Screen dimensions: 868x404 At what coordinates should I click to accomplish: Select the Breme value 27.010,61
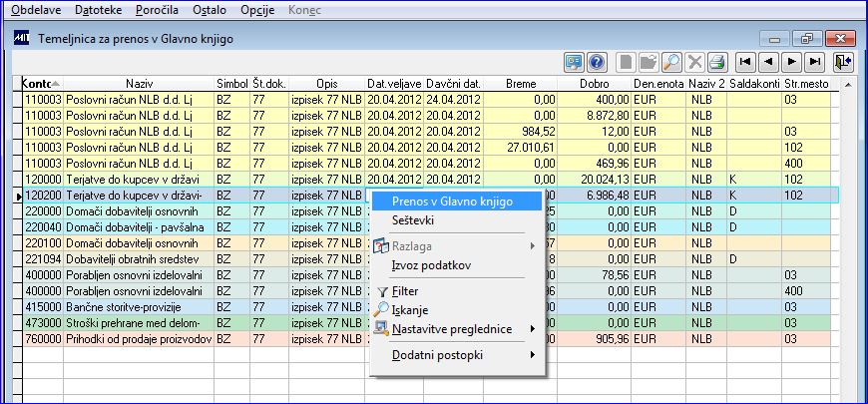(x=521, y=148)
